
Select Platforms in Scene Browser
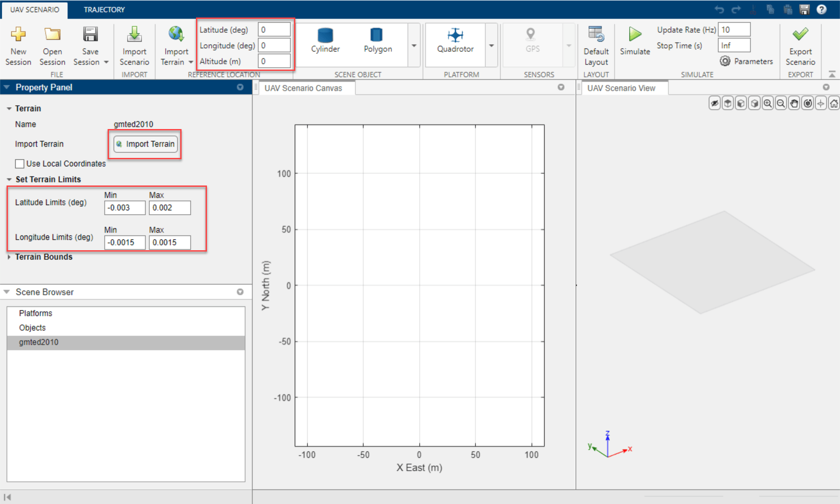tap(126, 313)
